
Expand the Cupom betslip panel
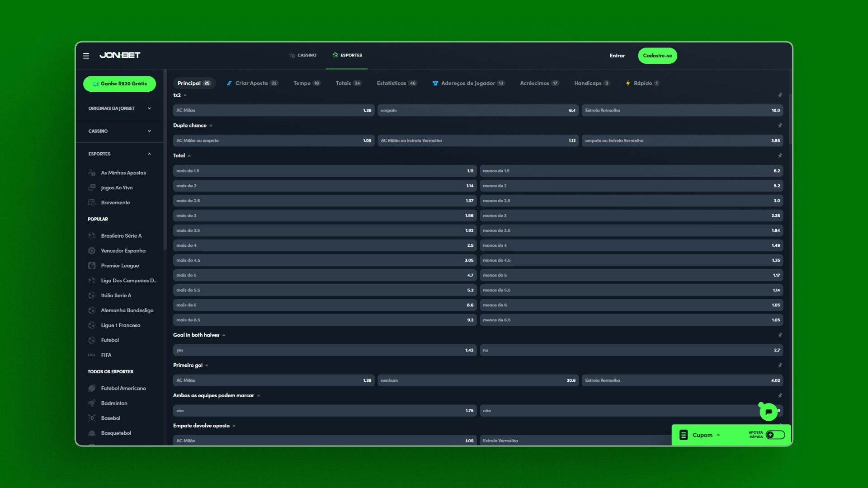click(718, 435)
